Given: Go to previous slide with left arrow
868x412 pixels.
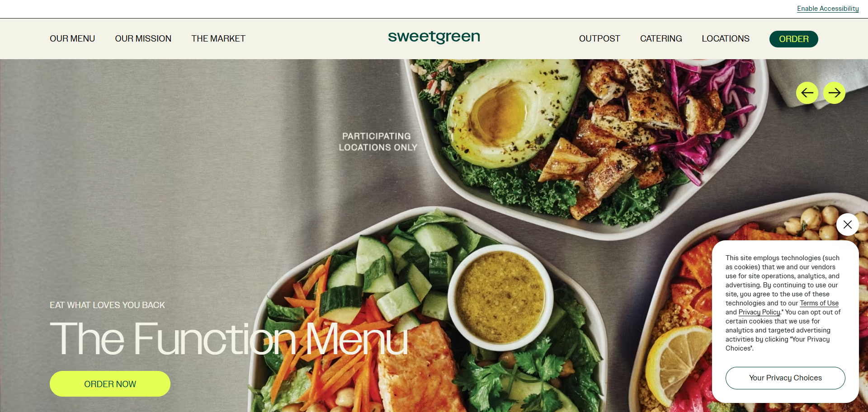Looking at the screenshot, I should click(807, 93).
